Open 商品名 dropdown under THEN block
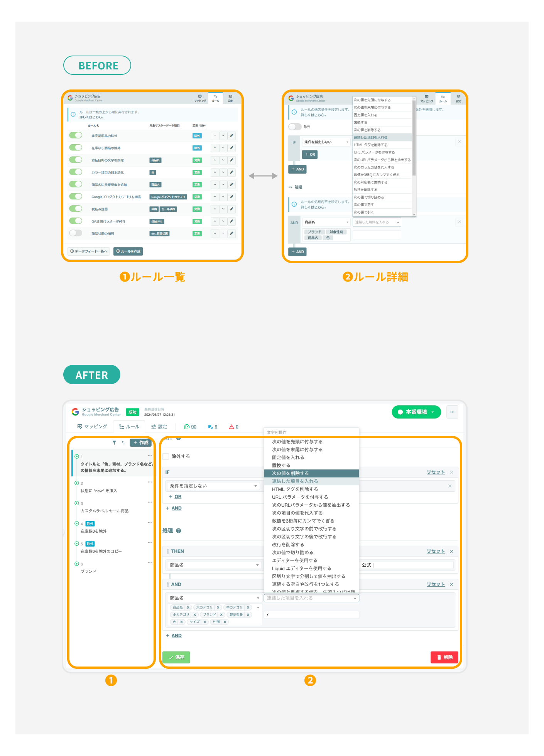The width and height of the screenshot is (544, 756). (215, 565)
